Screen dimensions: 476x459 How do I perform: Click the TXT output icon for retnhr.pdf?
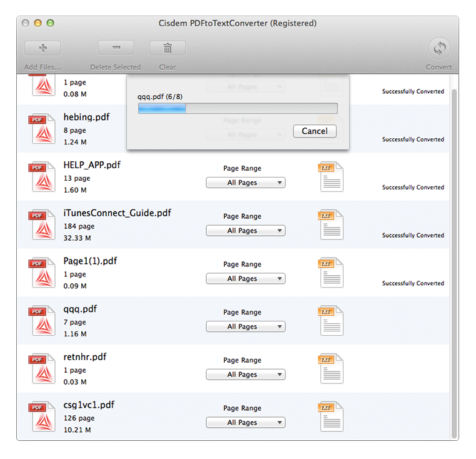[330, 369]
